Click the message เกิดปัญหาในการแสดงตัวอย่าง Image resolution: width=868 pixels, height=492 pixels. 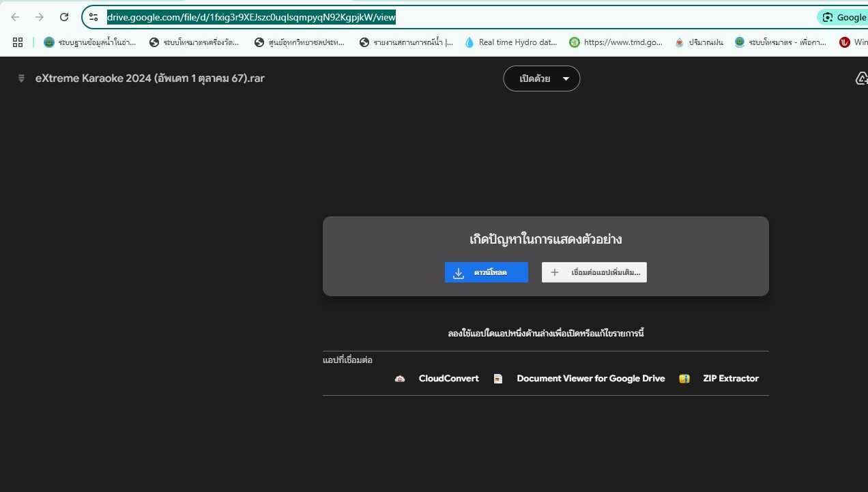(546, 240)
